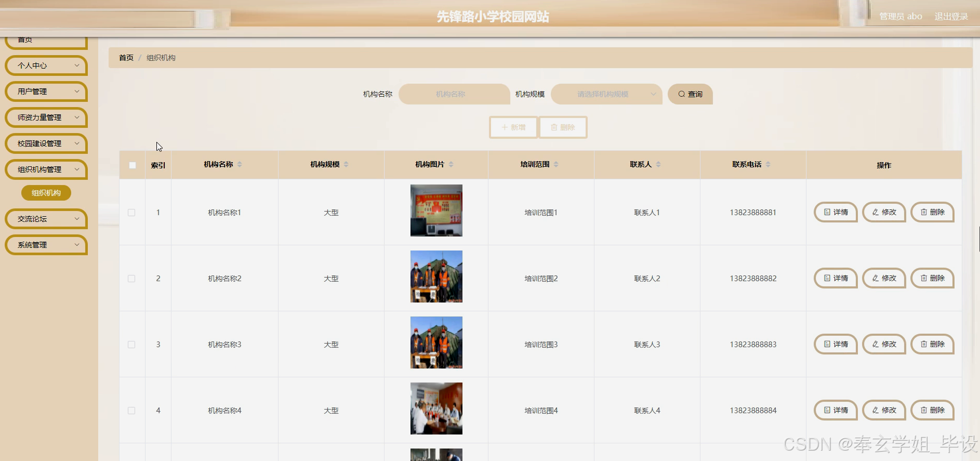
Task: Expand the 校园建设管理 sidebar menu
Action: [x=46, y=143]
